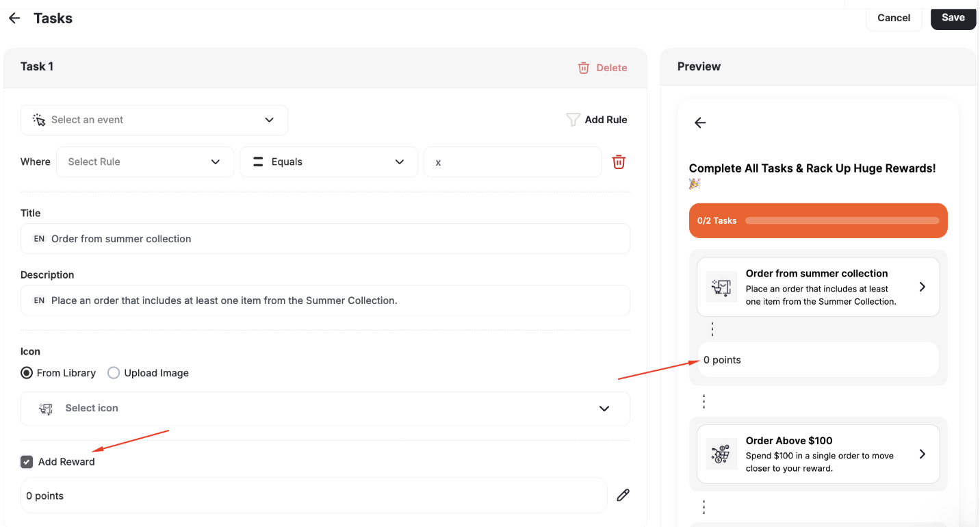Open the Equals operator dropdown
980x527 pixels.
pyautogui.click(x=328, y=162)
